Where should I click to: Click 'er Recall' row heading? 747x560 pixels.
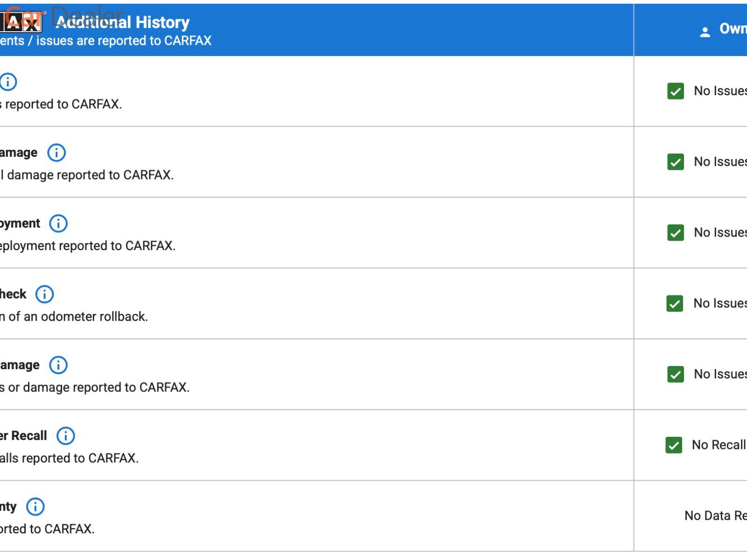[x=23, y=436]
